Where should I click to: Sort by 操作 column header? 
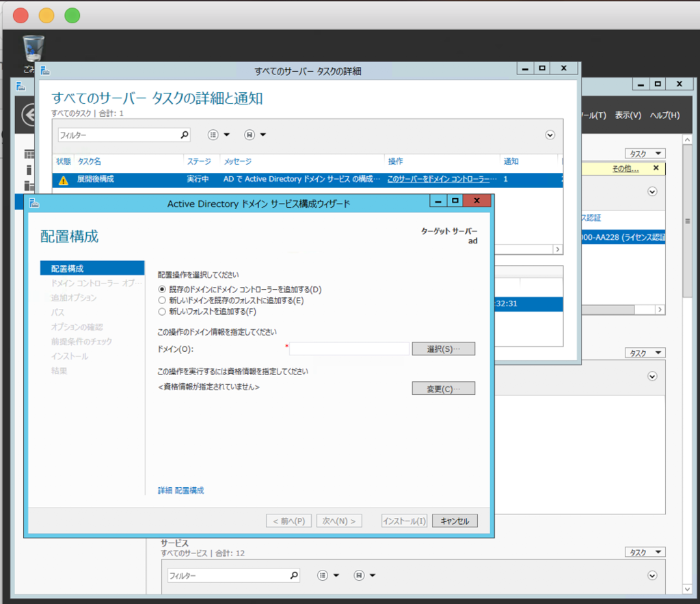396,161
